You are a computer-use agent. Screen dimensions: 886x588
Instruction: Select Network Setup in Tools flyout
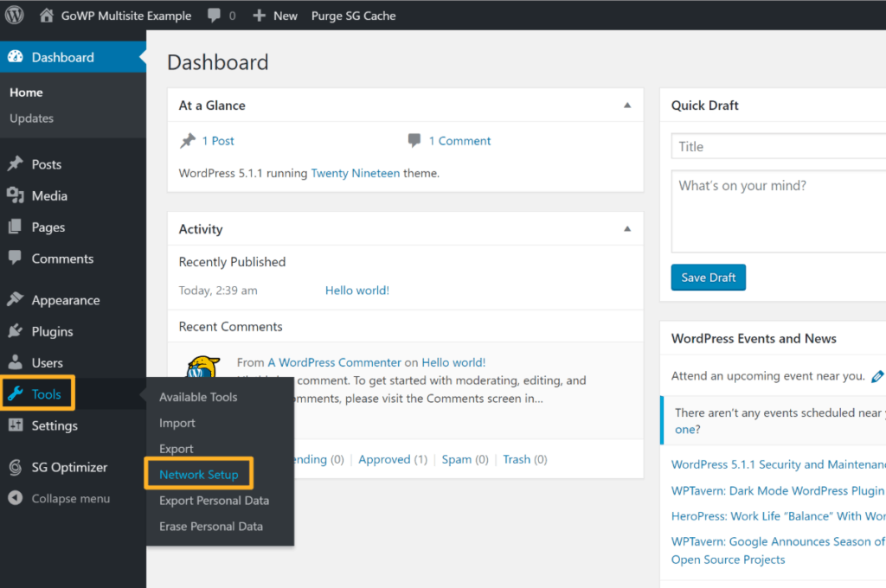[198, 475]
